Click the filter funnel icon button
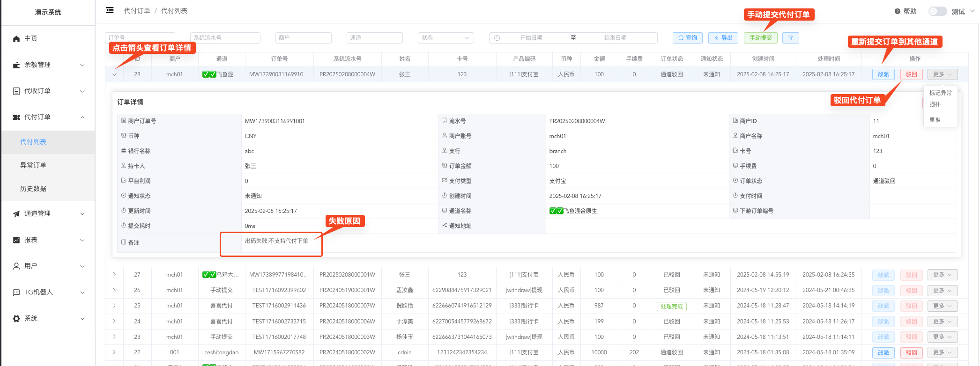 pos(790,38)
